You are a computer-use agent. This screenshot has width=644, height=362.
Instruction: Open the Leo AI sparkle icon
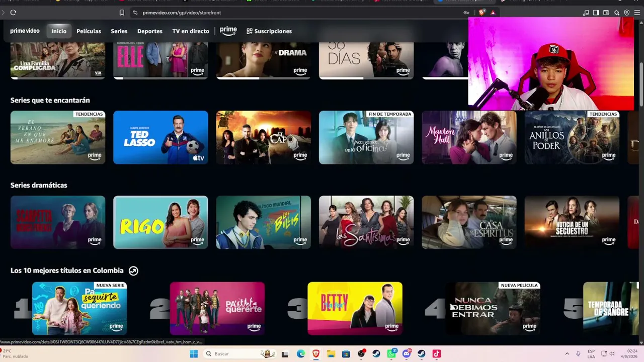click(x=616, y=13)
